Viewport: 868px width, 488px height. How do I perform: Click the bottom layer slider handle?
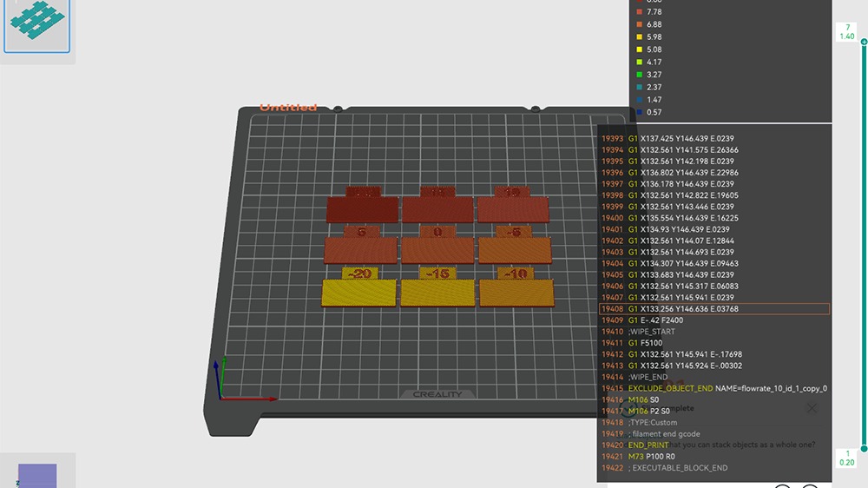click(x=864, y=449)
